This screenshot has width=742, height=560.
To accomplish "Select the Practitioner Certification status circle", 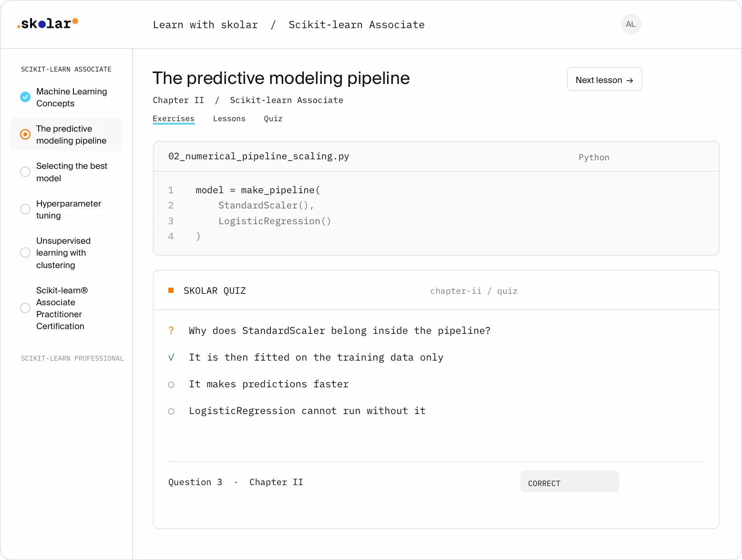I will [x=25, y=308].
